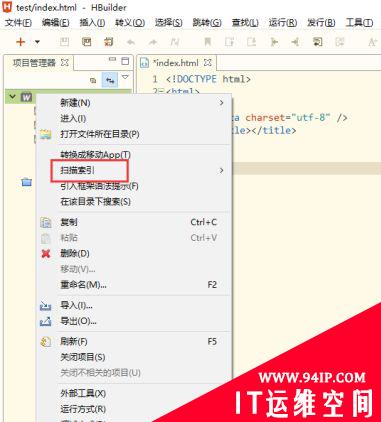Open the 选择(S) menu

(169, 23)
